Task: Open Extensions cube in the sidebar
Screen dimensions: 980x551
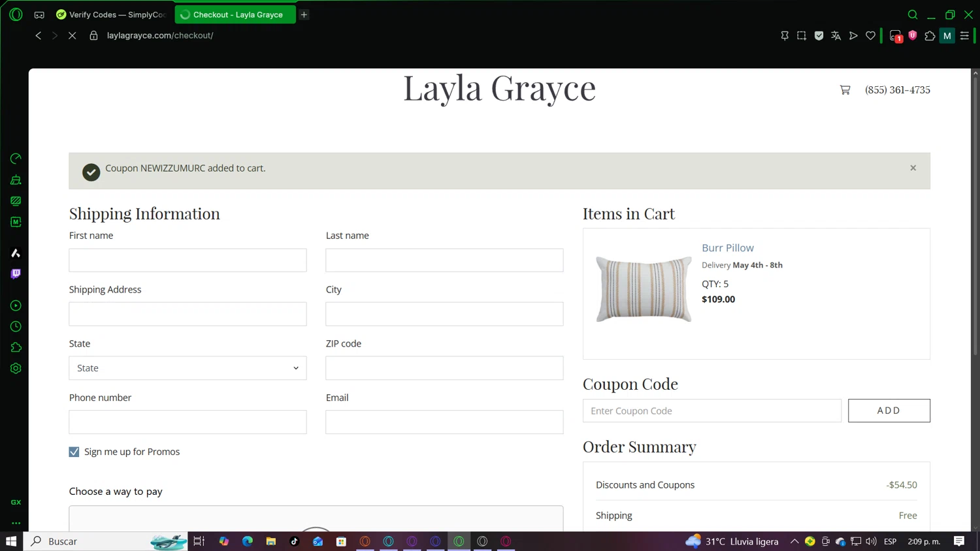Action: [16, 347]
